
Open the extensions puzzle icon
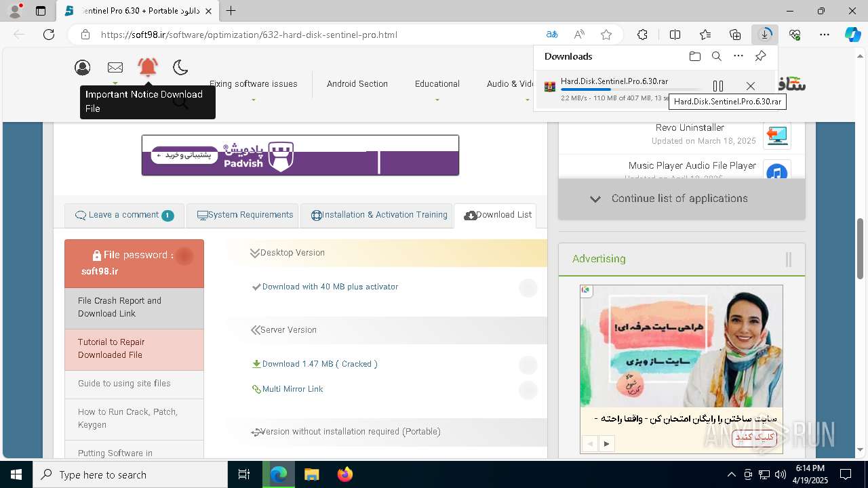642,35
